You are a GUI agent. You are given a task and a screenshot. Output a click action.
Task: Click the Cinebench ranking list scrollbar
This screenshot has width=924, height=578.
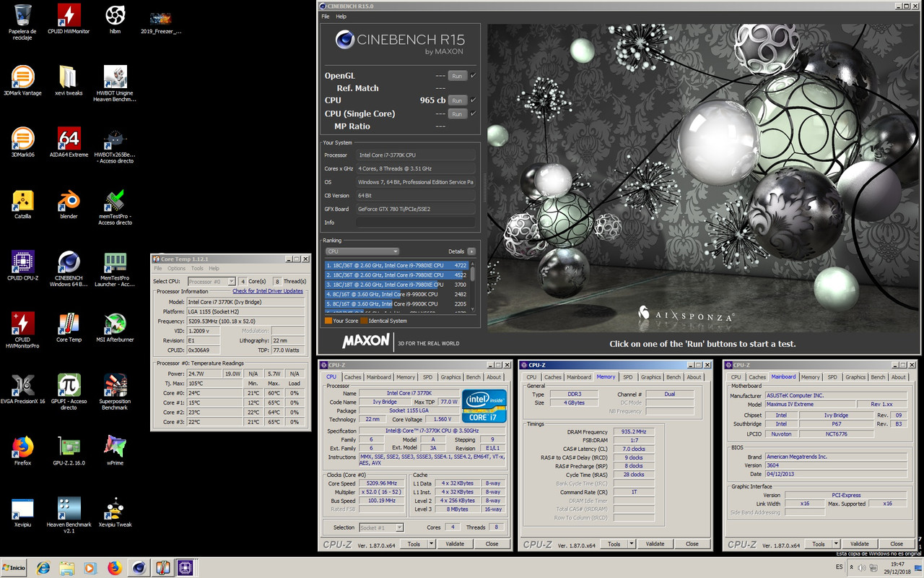tap(474, 285)
